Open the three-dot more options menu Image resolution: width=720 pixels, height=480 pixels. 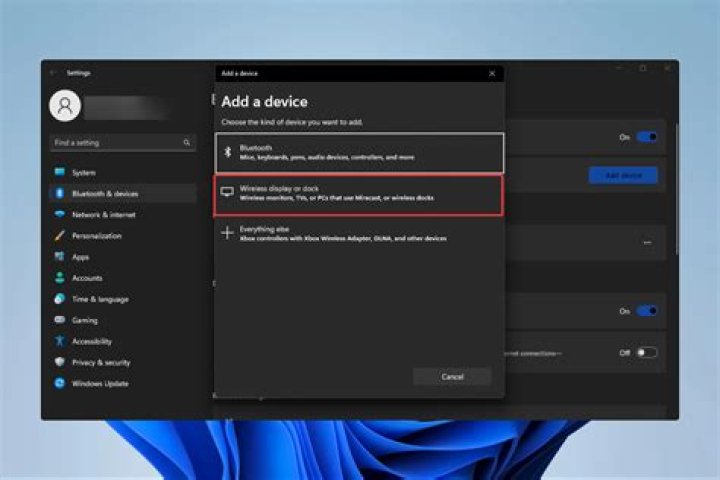click(647, 242)
